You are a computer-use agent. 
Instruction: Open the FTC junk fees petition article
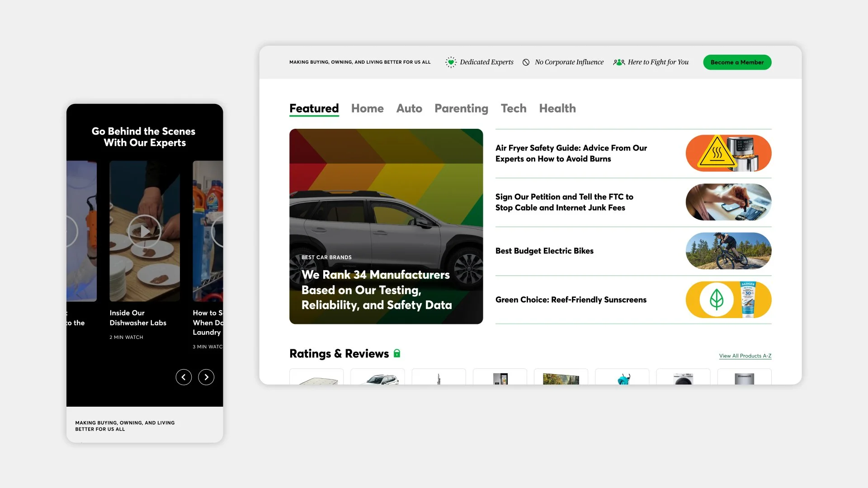564,202
